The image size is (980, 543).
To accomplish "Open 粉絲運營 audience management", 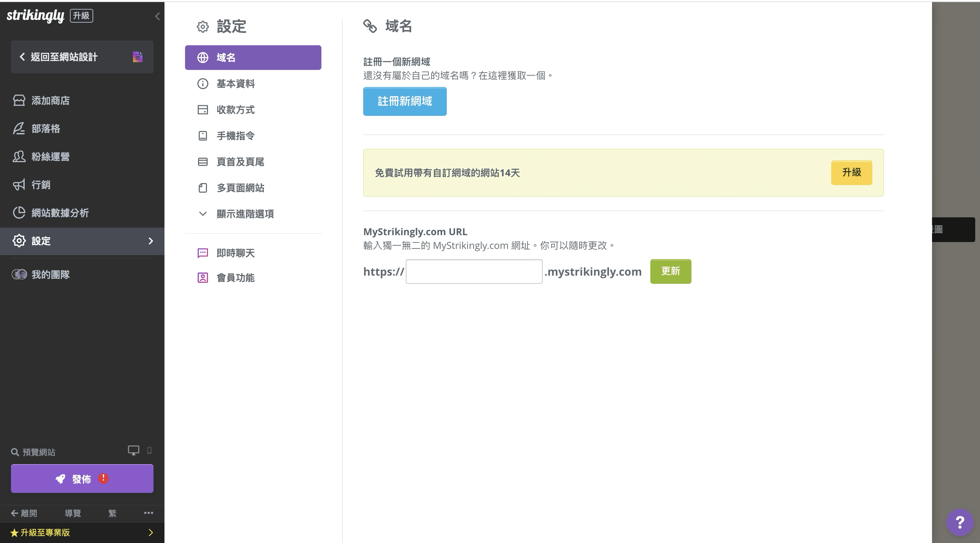I will tap(50, 157).
